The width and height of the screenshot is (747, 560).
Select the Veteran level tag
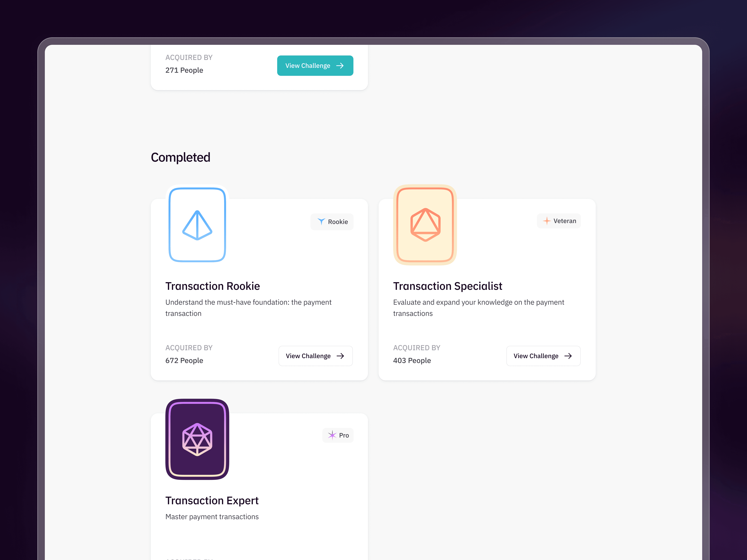559,221
